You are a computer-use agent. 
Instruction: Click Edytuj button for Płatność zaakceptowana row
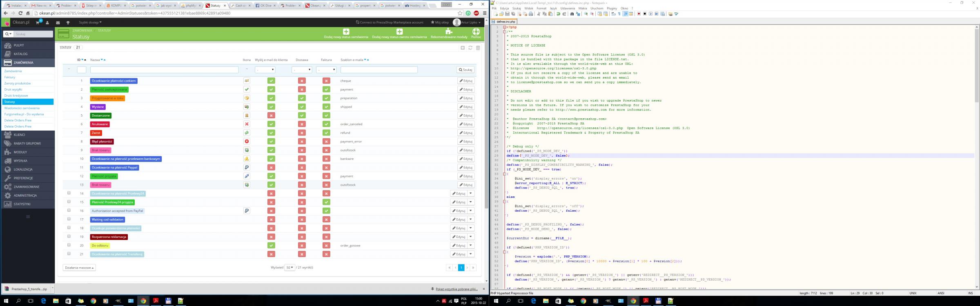pyautogui.click(x=466, y=89)
